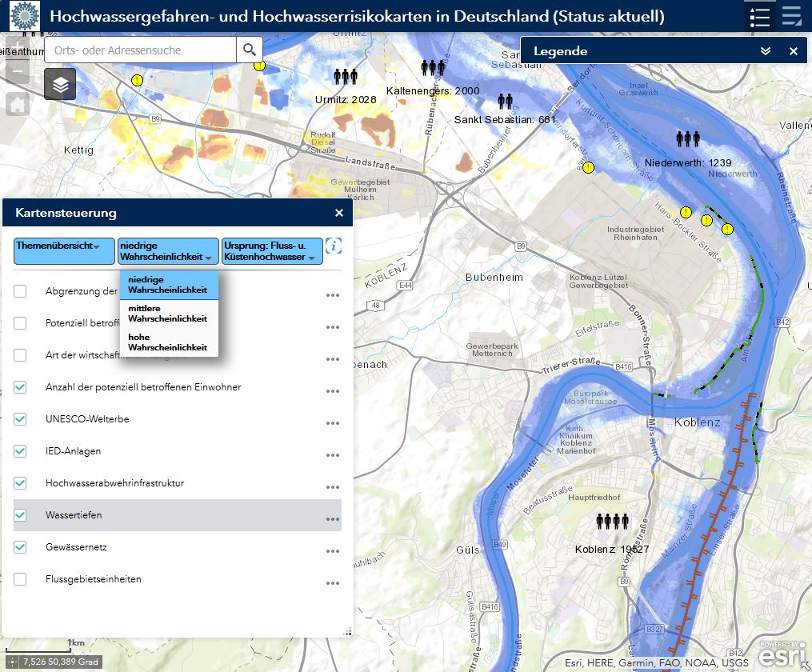Enable the Flussgebietseinheiten layer checkbox

click(x=20, y=579)
